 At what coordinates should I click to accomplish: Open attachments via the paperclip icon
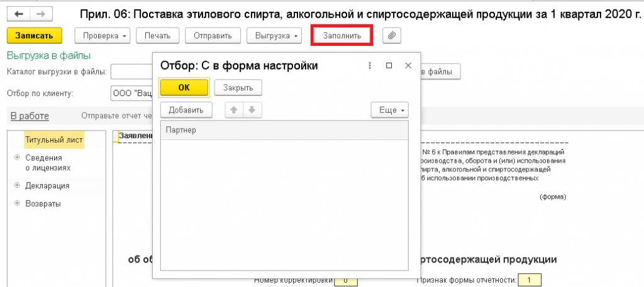[392, 36]
